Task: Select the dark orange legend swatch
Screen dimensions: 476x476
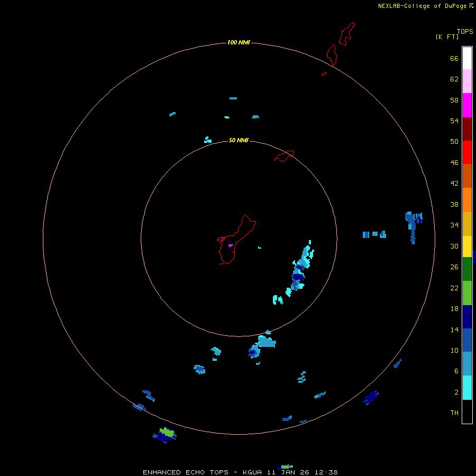Action: click(x=467, y=176)
